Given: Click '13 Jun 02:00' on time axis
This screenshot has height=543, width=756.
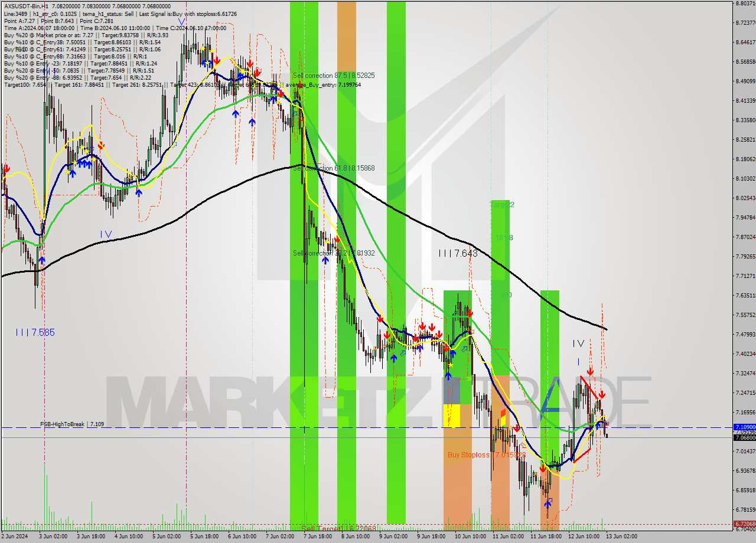Looking at the screenshot, I should [622, 537].
